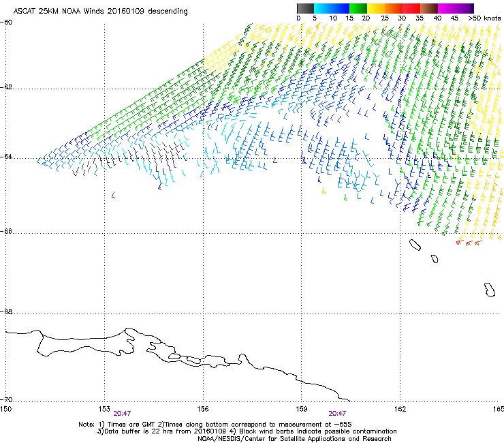504x443 pixels.
Task: Click the cyan-to-blue 5-15 knots legend swatch
Action: [332, 8]
